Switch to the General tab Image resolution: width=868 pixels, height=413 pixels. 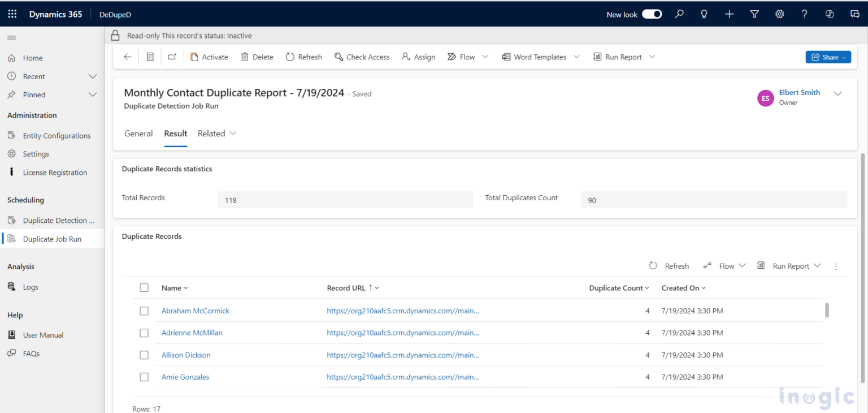138,134
